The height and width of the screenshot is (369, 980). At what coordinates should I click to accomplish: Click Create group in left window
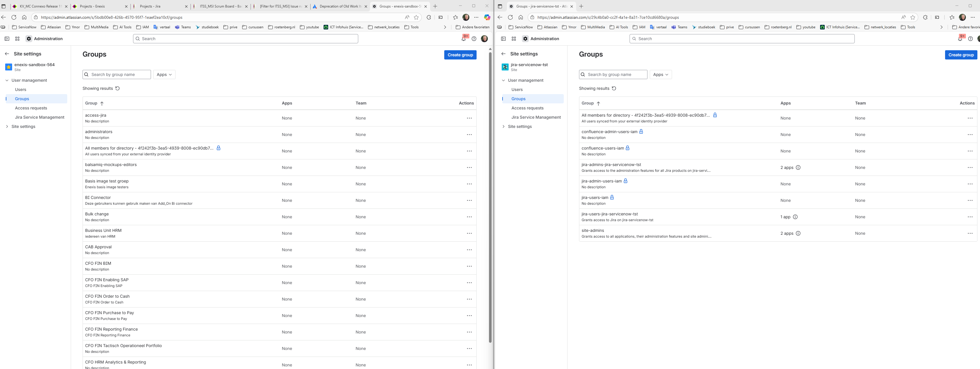click(x=460, y=55)
